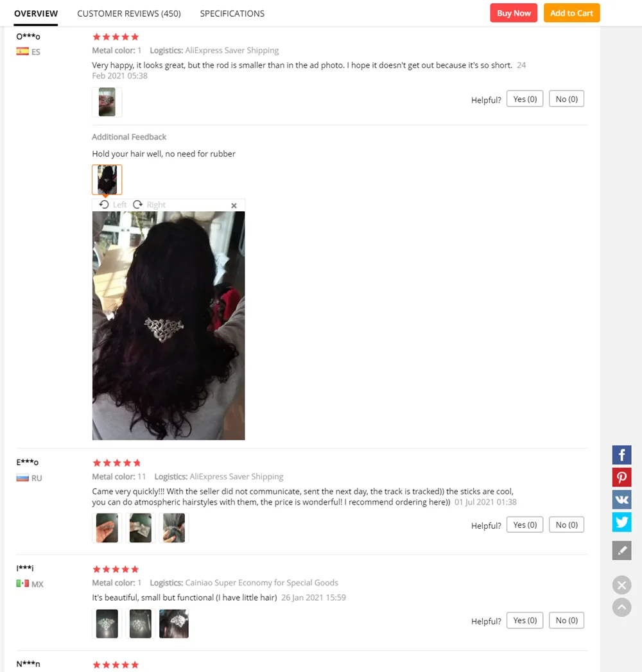Open first photo thumbnail in E***o review

coord(107,528)
